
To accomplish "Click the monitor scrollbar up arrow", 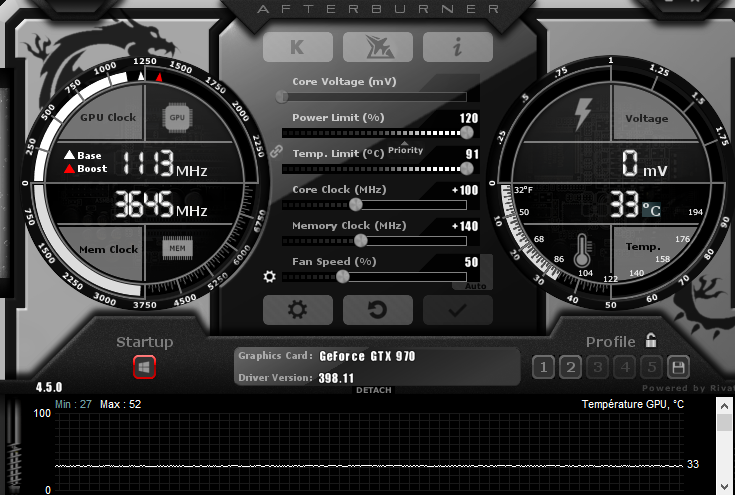I will [725, 405].
